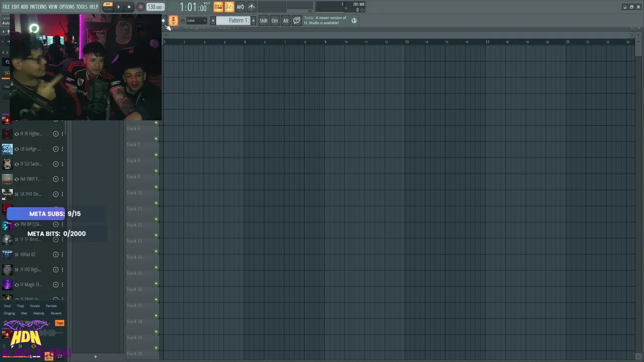Open the OPTIONS menu

(x=67, y=7)
